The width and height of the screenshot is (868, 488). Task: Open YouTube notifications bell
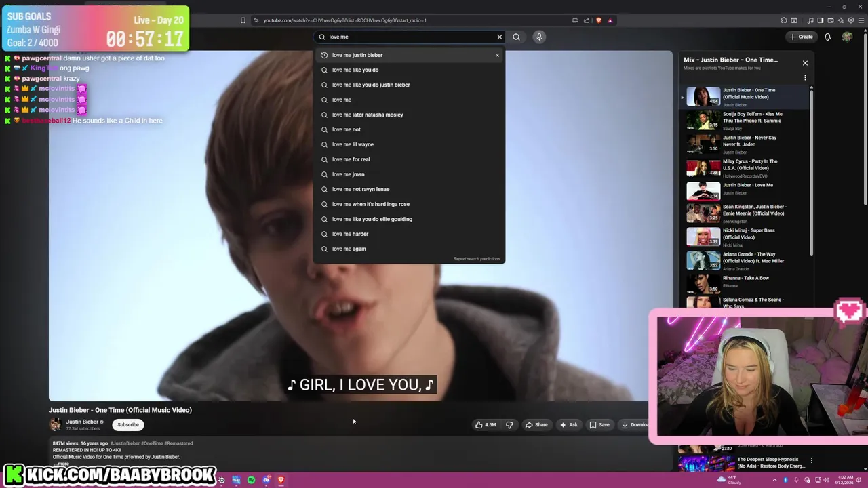[827, 37]
